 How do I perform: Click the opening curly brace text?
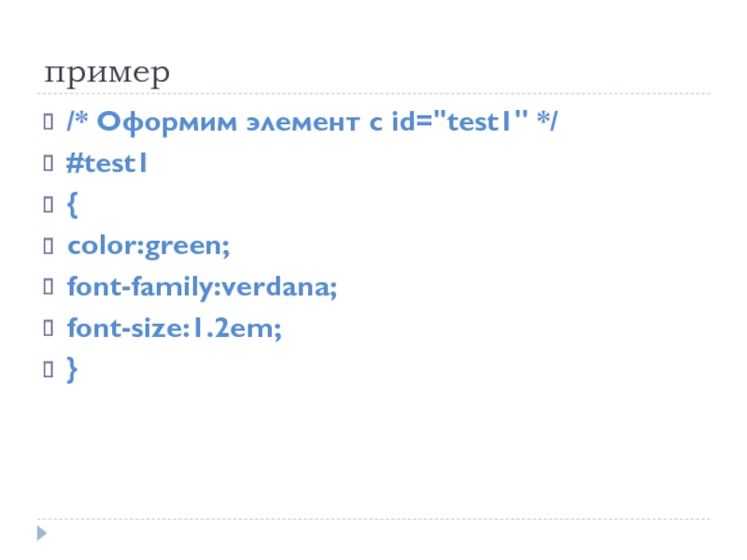tap(72, 206)
